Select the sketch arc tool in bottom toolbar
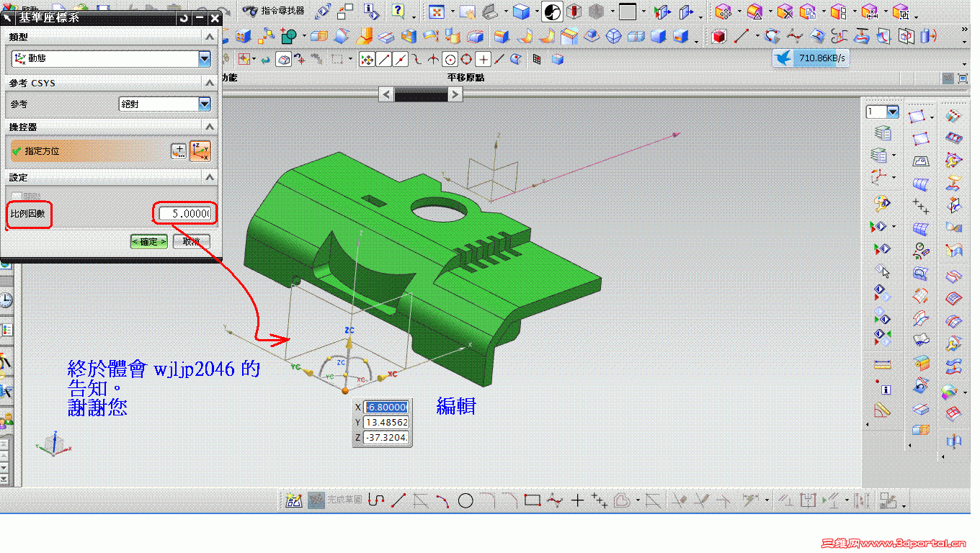 [442, 500]
